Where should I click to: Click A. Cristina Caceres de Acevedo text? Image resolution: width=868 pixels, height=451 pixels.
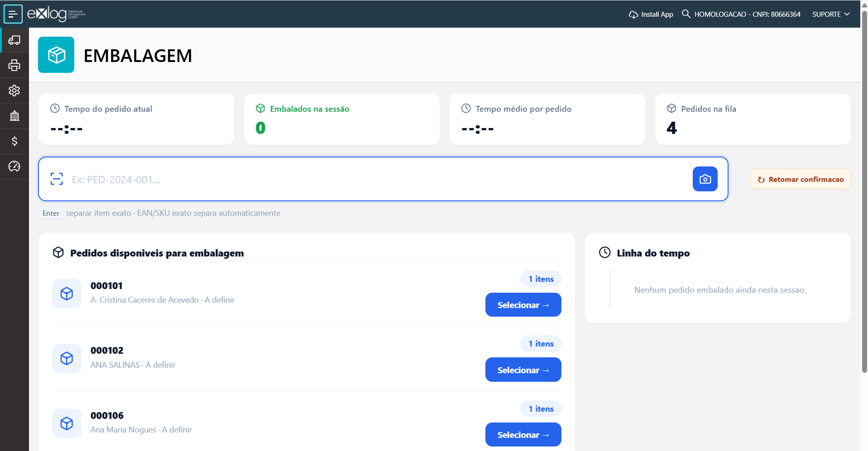coord(144,300)
